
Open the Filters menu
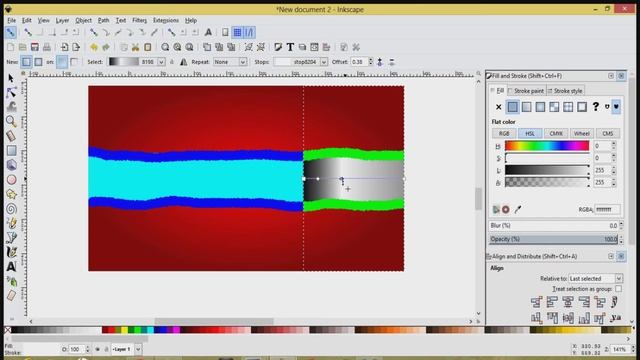click(x=139, y=20)
